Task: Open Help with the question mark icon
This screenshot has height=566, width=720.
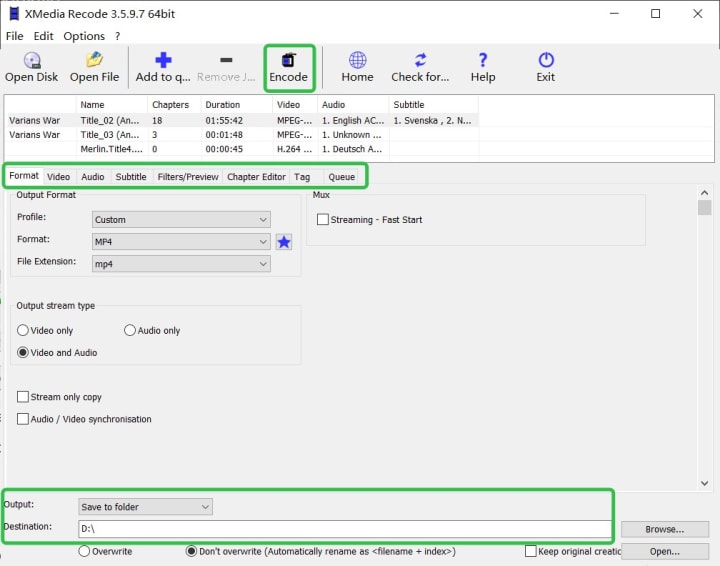Action: [x=483, y=60]
